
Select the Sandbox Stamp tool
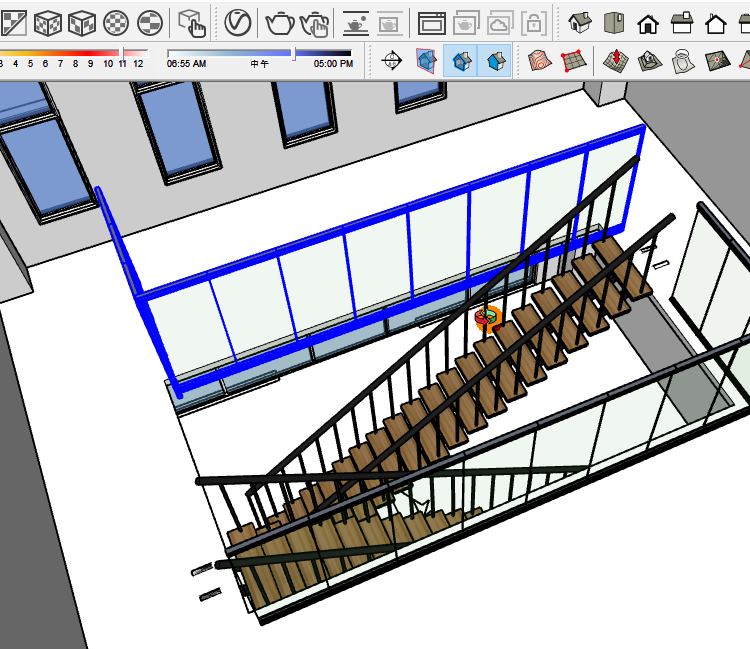(x=650, y=61)
